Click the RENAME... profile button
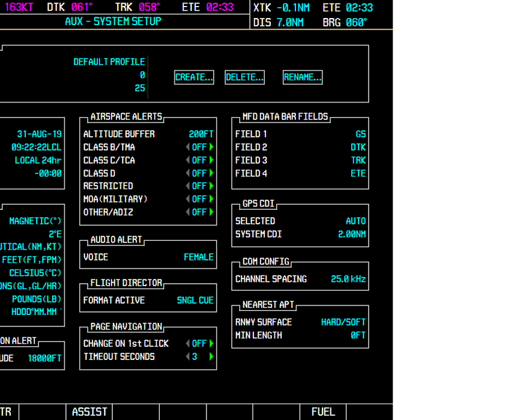Viewport: 505px width, 420px height. tap(303, 77)
